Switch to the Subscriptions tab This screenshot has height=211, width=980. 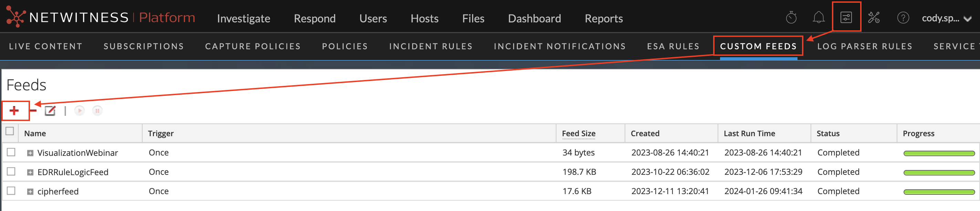(x=144, y=47)
